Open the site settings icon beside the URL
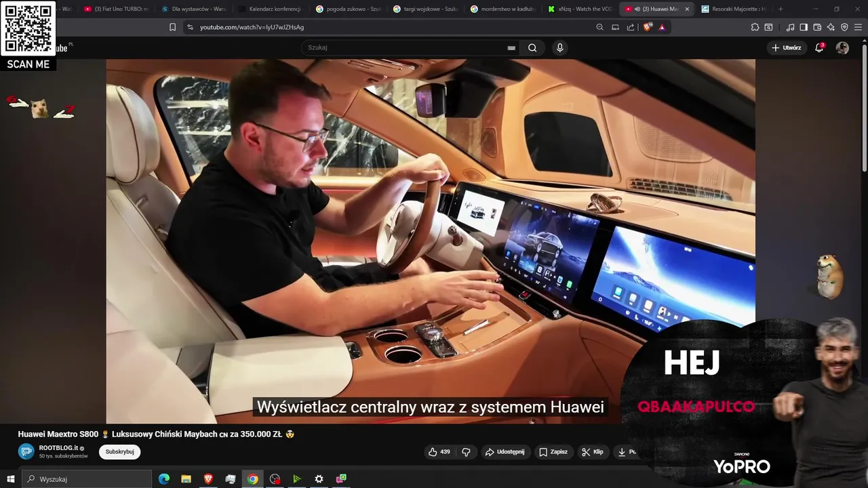868x488 pixels. pos(190,27)
